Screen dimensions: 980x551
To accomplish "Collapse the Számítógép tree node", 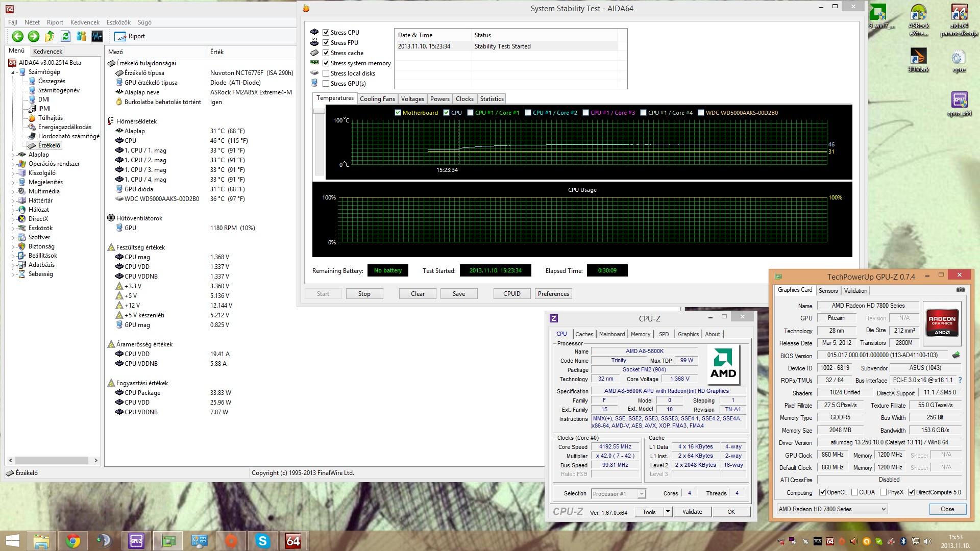I will [13, 72].
